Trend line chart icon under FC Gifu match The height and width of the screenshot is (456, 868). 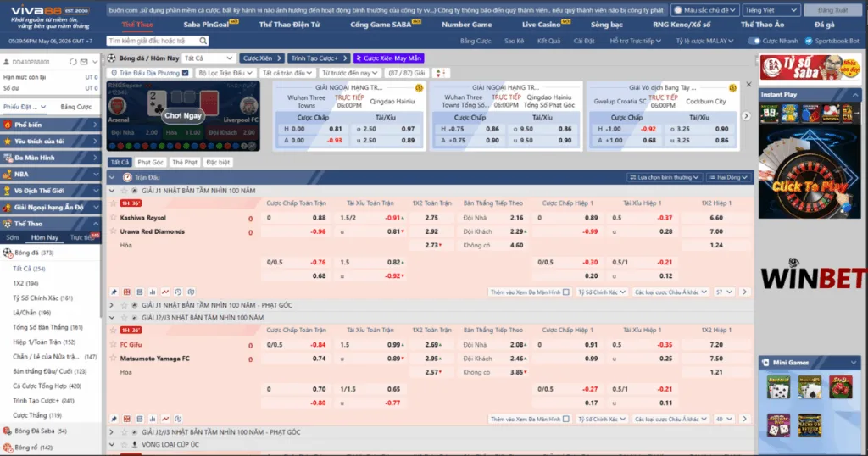tap(165, 419)
